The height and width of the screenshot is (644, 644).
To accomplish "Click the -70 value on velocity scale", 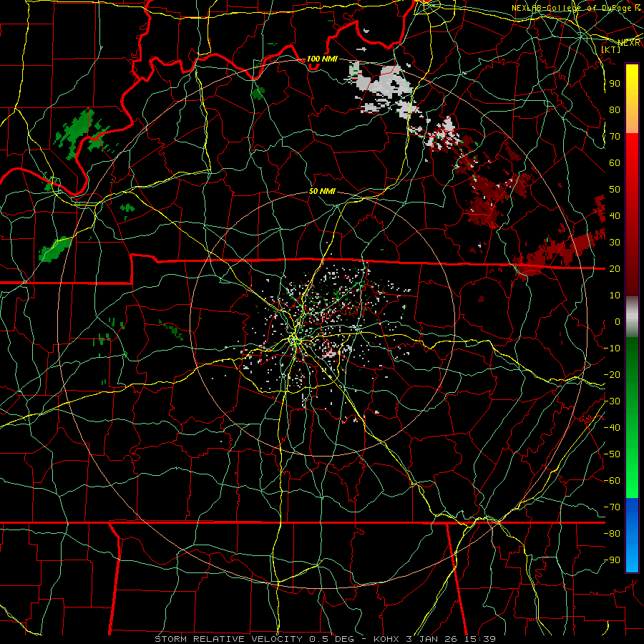I will (612, 507).
